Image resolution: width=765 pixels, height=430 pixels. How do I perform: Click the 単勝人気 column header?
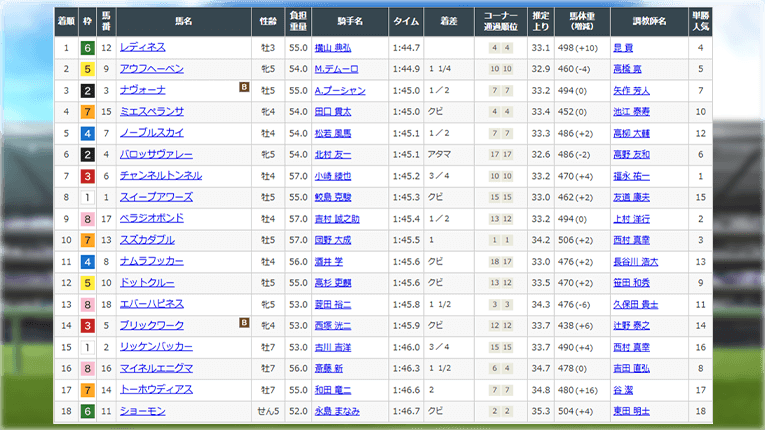[x=700, y=19]
